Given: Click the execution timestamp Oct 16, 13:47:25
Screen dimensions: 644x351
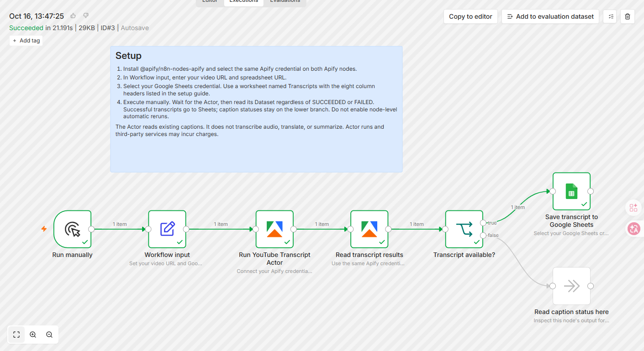Looking at the screenshot, I should [x=37, y=16].
